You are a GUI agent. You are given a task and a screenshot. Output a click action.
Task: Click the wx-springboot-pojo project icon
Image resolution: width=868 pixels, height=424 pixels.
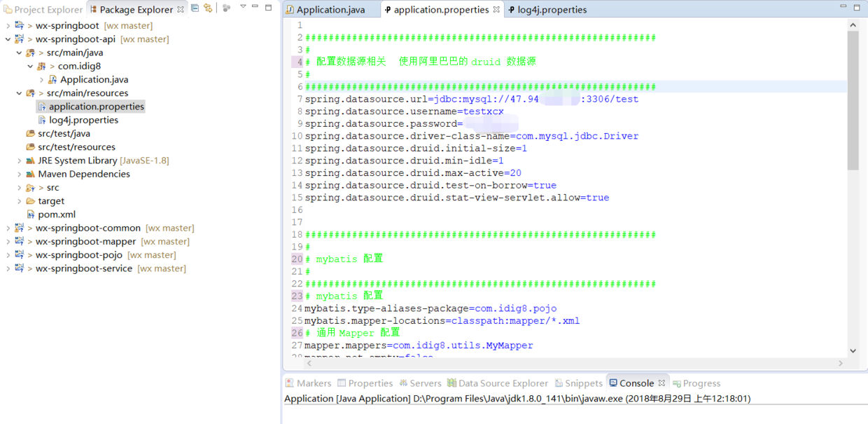(x=20, y=255)
